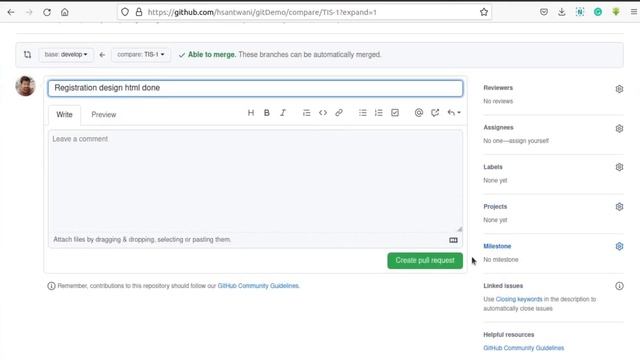Insert a numbered list icon

coord(379,113)
